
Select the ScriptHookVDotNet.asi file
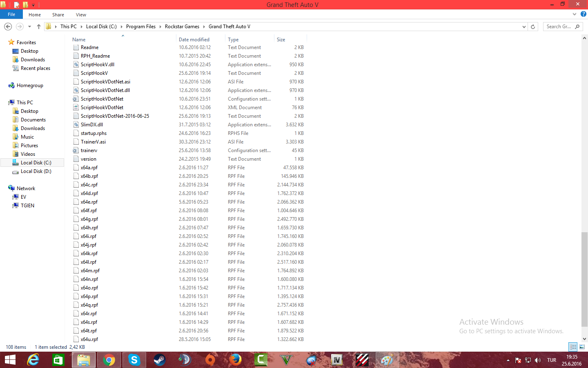coord(105,82)
